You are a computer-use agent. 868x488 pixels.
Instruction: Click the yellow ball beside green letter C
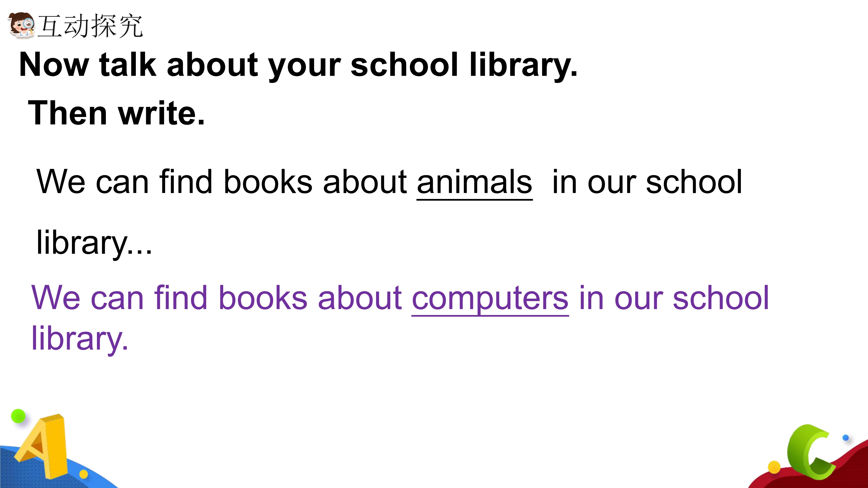click(x=774, y=467)
